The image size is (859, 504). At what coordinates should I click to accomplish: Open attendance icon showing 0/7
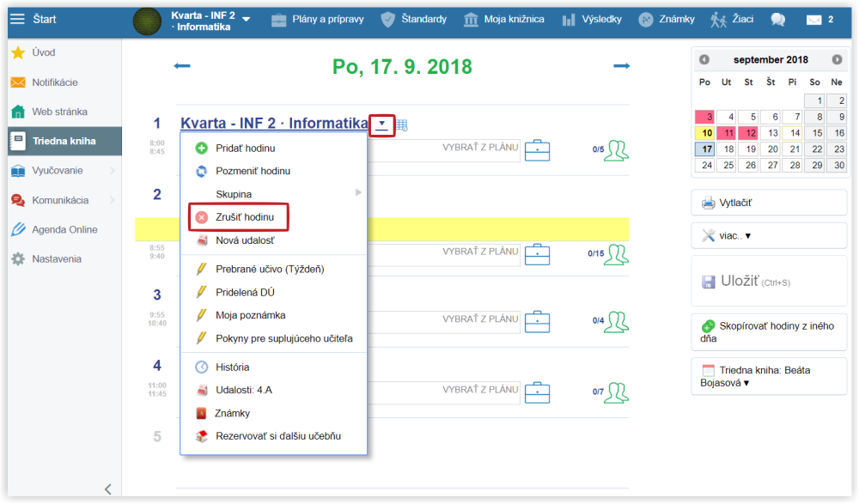[x=616, y=392]
